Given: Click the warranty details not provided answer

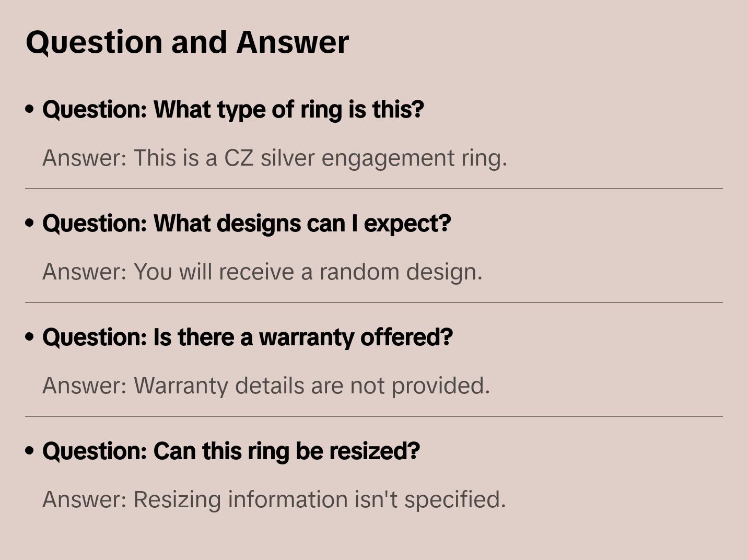Looking at the screenshot, I should click(266, 386).
